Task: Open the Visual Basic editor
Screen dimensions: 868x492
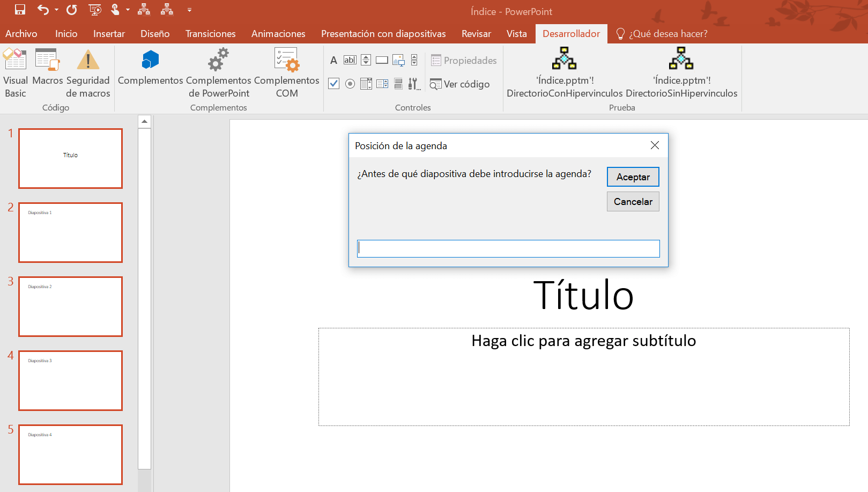Action: pos(16,73)
